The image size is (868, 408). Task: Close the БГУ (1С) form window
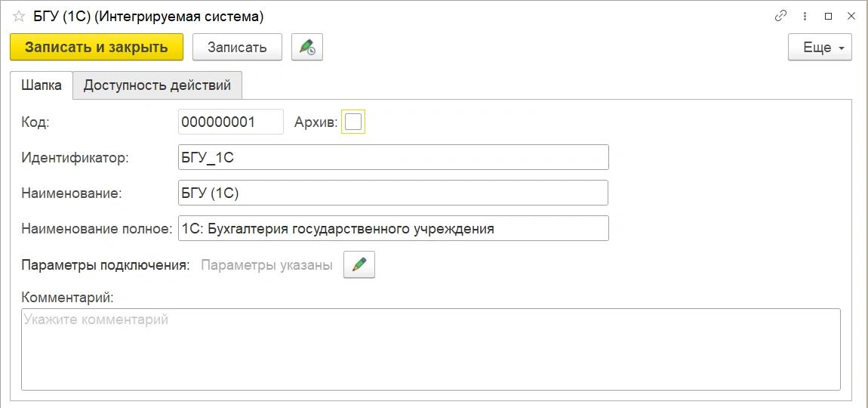coord(851,16)
